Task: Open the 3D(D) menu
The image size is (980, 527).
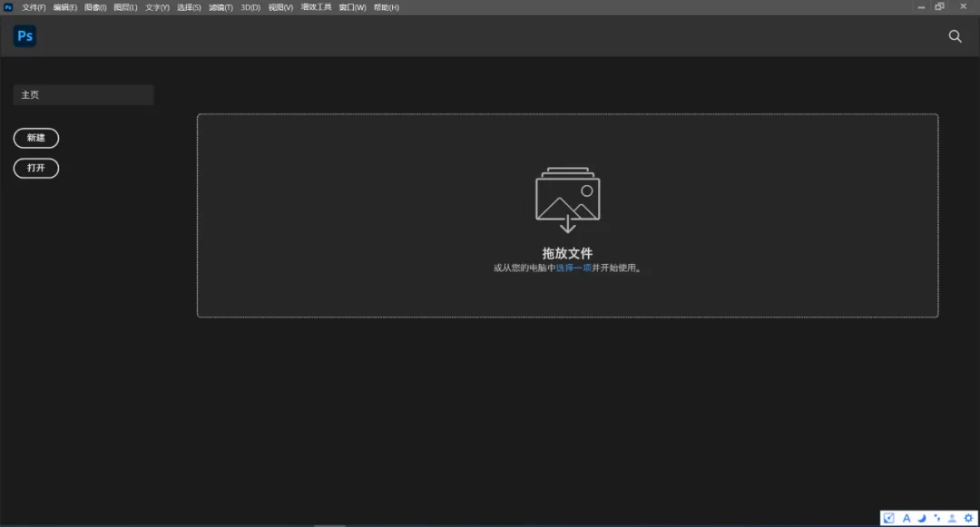Action: (250, 7)
